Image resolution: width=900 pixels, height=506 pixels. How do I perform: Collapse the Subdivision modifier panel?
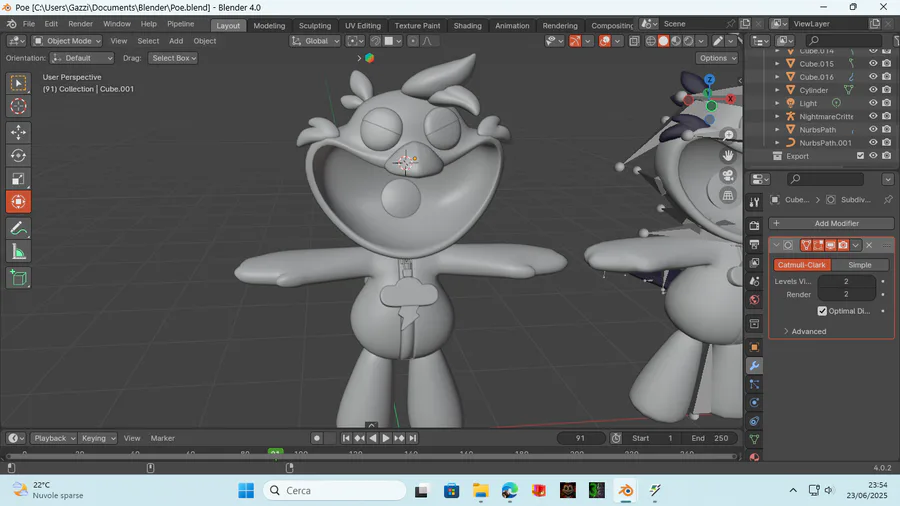pyautogui.click(x=776, y=245)
